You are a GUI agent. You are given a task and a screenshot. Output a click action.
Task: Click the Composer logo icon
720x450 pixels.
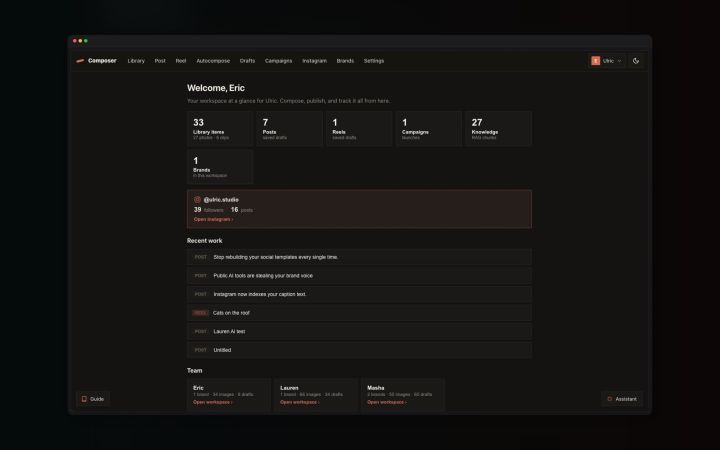coord(80,61)
